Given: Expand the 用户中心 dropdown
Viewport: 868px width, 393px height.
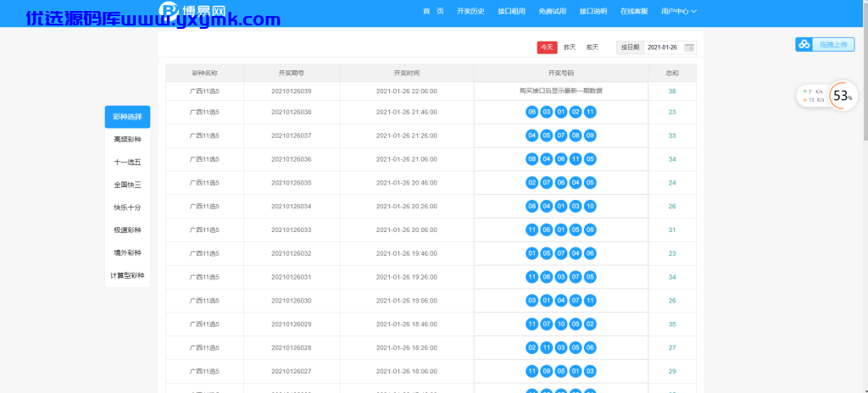Looking at the screenshot, I should point(679,11).
